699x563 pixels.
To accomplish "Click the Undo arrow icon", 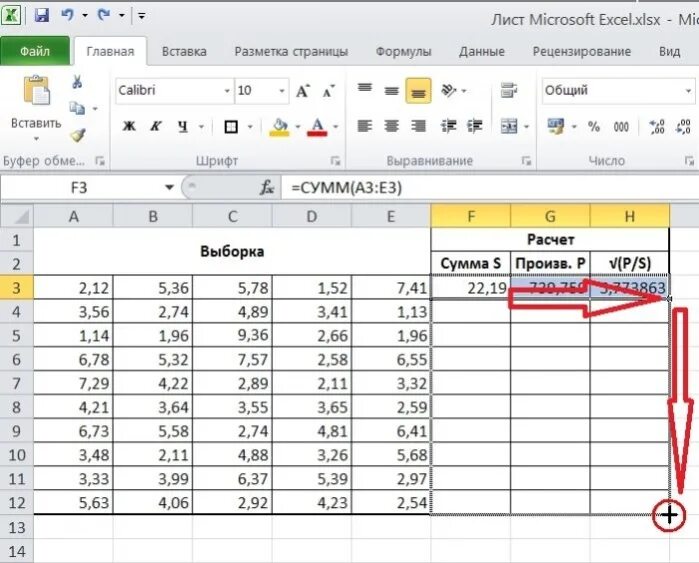I will (x=68, y=15).
